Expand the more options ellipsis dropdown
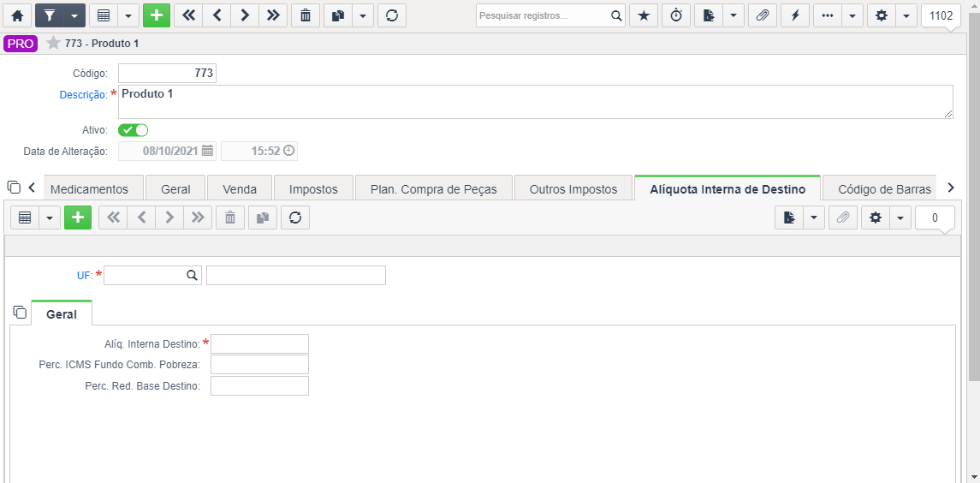980x483 pixels. pyautogui.click(x=852, y=15)
